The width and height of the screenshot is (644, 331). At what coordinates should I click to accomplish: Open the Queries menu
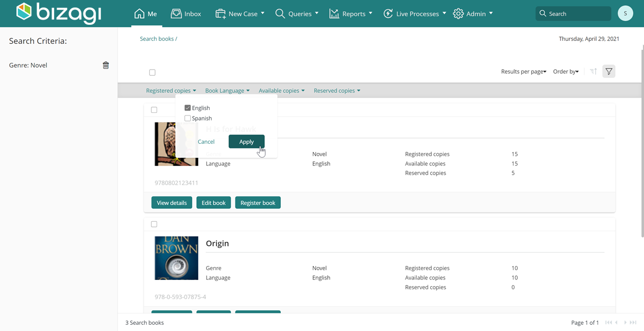point(297,14)
